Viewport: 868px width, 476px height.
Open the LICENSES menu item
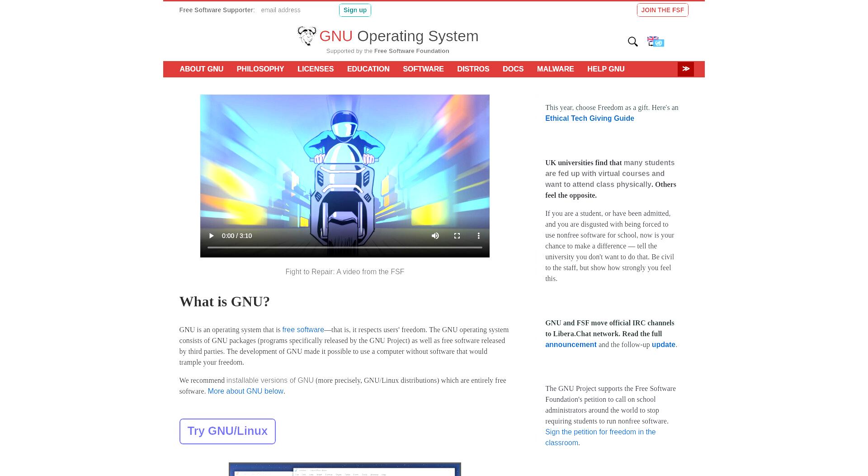pos(316,69)
